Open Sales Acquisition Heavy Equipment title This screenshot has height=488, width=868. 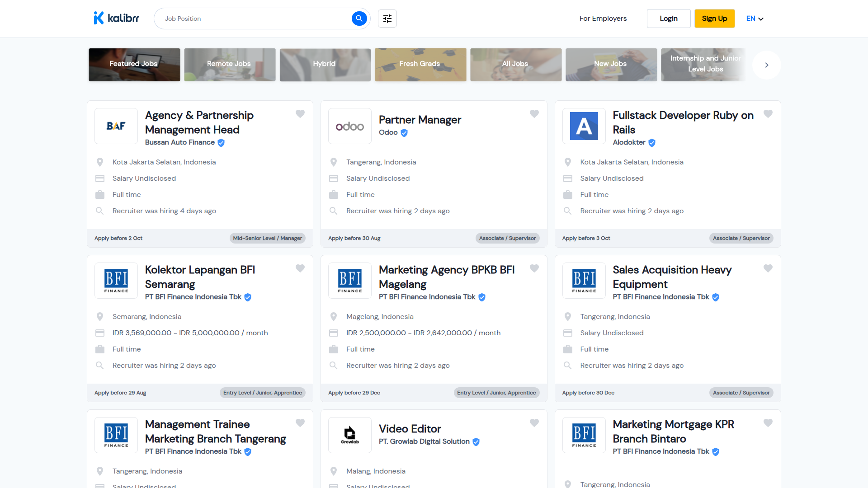pyautogui.click(x=672, y=277)
